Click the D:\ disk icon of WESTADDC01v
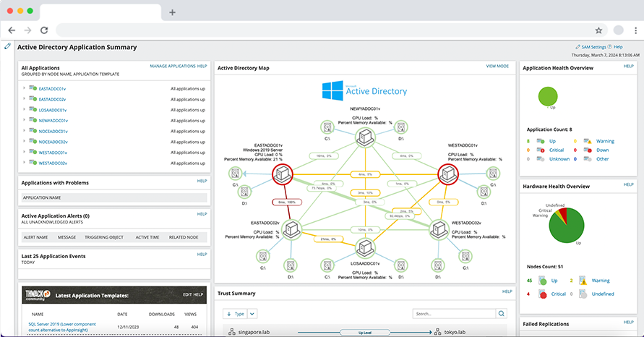The width and height of the screenshot is (644, 337). (x=484, y=192)
